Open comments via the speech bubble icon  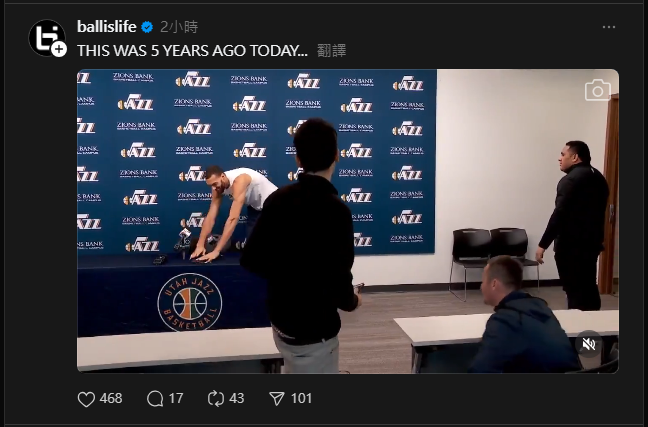point(155,399)
